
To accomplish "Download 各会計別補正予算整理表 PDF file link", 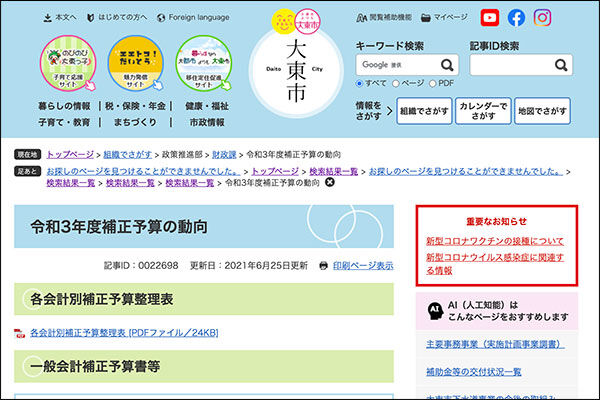I will (124, 333).
